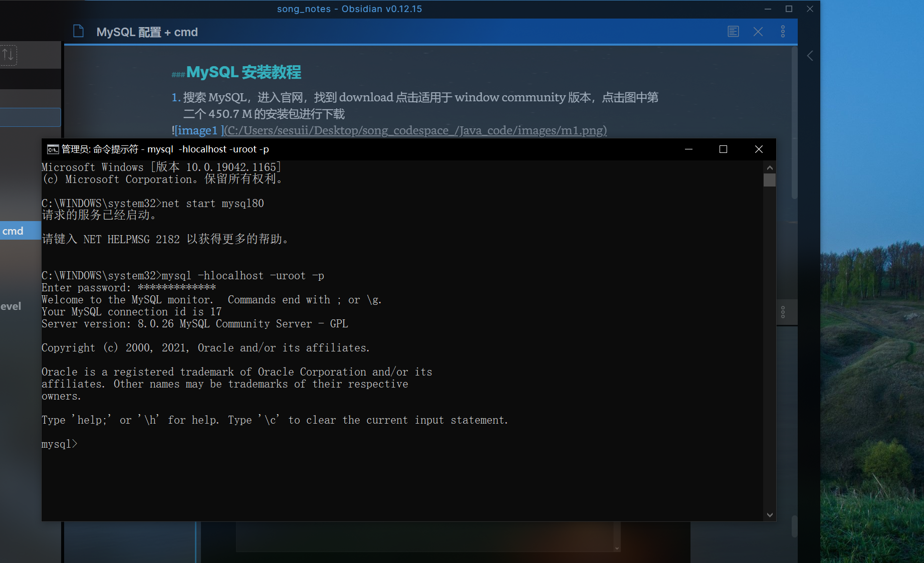Screen dimensions: 924x563
Task: Click the "NET HELPMSG 2182" hint line
Action: (165, 239)
